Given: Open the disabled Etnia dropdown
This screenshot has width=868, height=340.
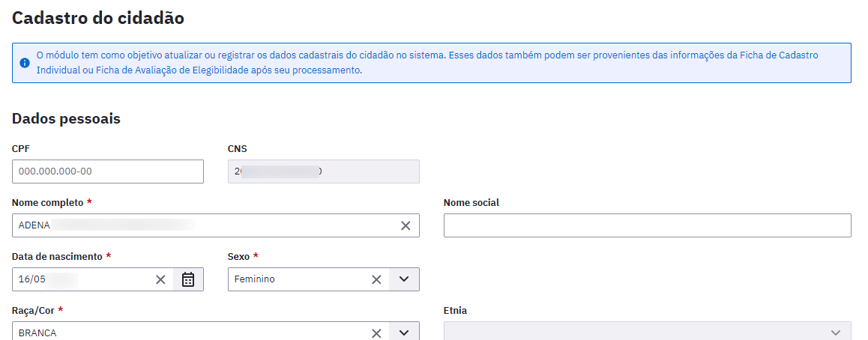Looking at the screenshot, I should (x=648, y=331).
